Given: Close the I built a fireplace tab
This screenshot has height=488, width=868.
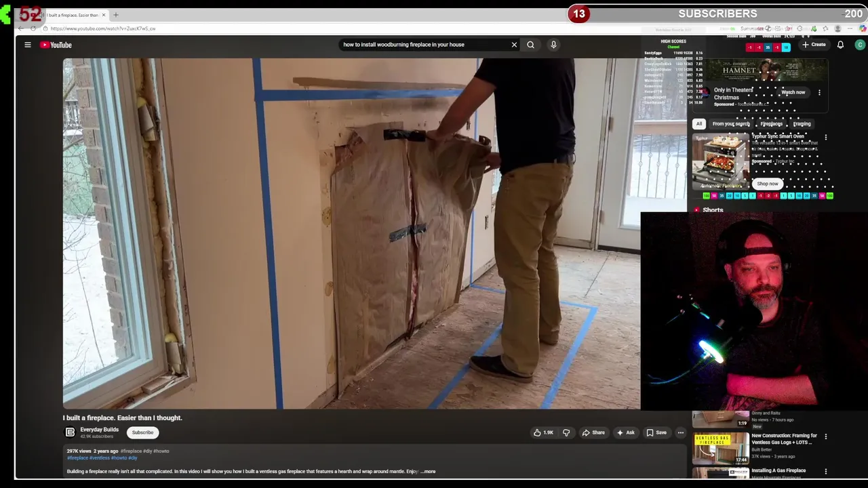Looking at the screenshot, I should [x=104, y=15].
